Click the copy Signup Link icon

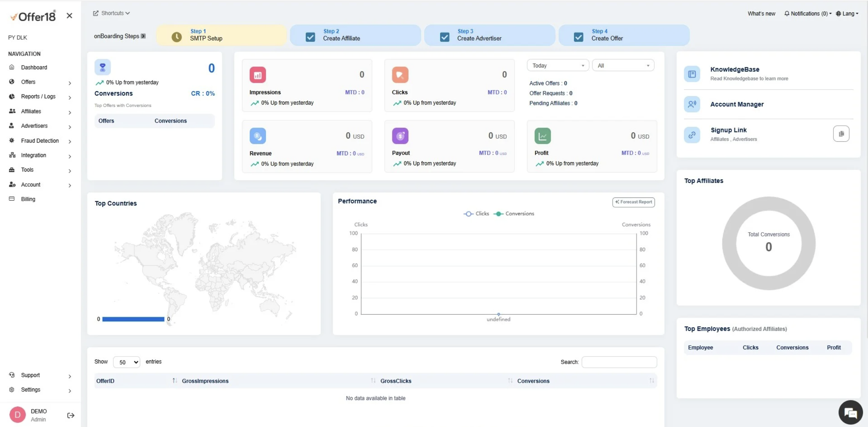tap(841, 134)
